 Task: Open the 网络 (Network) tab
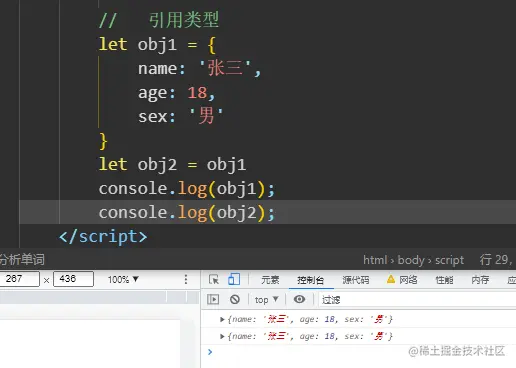point(408,280)
